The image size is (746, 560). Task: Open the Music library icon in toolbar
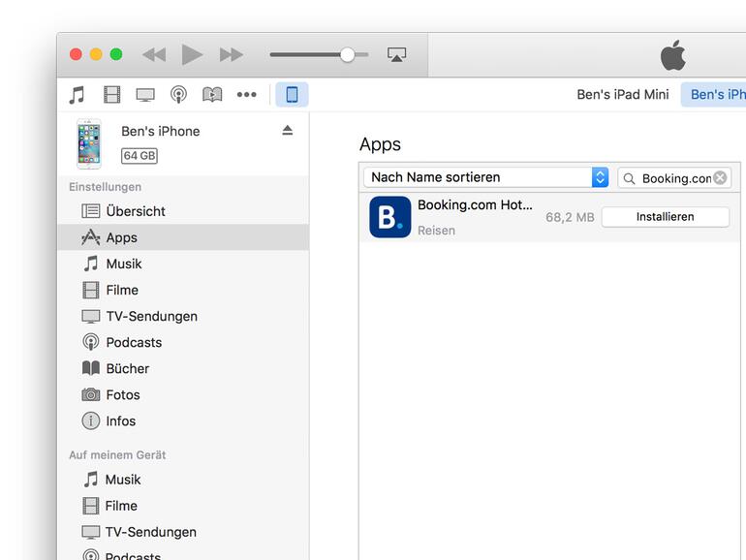tap(77, 95)
